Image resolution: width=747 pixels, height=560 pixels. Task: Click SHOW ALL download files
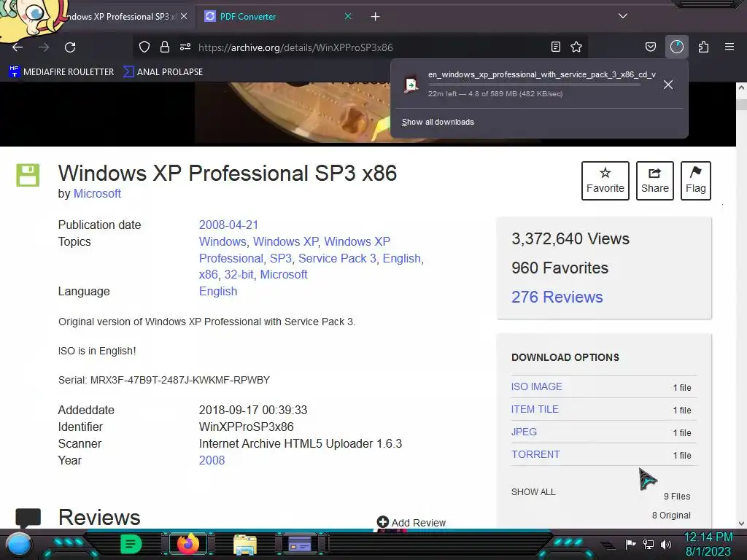pos(533,492)
